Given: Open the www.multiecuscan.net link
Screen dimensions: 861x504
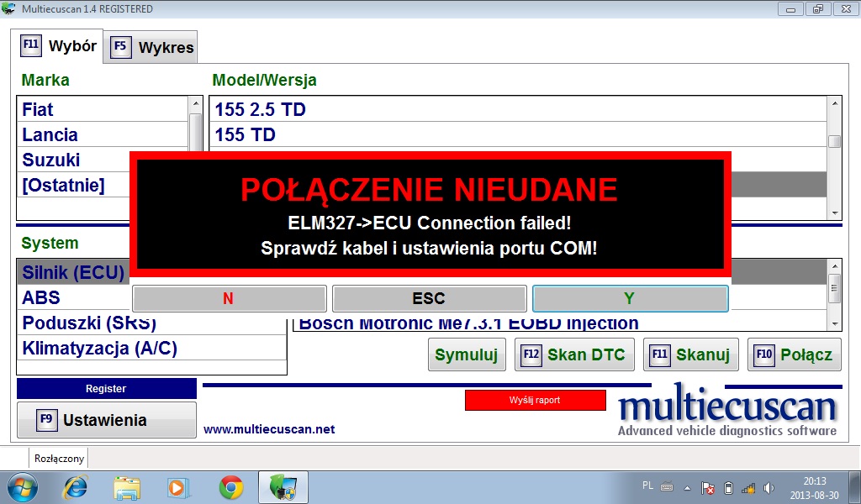Looking at the screenshot, I should click(269, 429).
